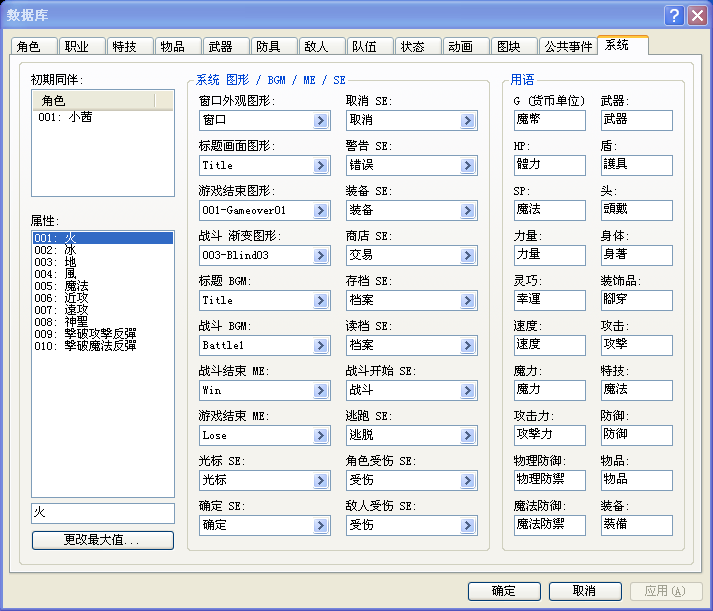Viewport: 713px width, 611px height.
Task: Select element 009: 擊破攻擊反彈
Action: tap(103, 334)
